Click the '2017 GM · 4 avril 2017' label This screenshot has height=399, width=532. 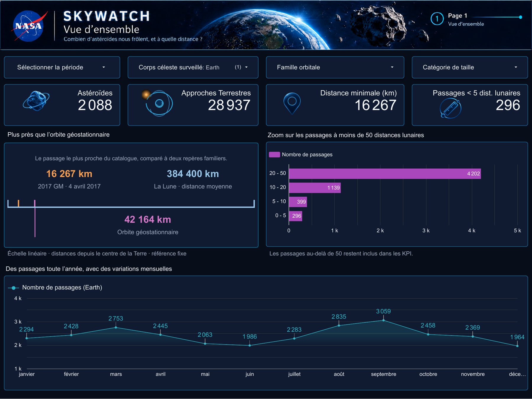tap(69, 186)
